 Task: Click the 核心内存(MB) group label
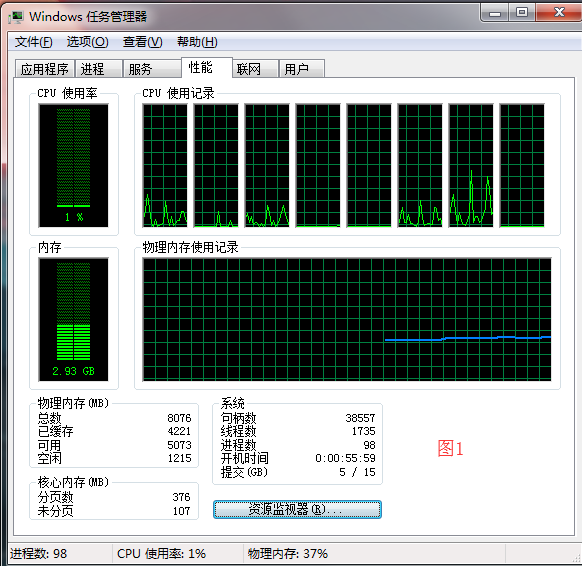(x=73, y=482)
